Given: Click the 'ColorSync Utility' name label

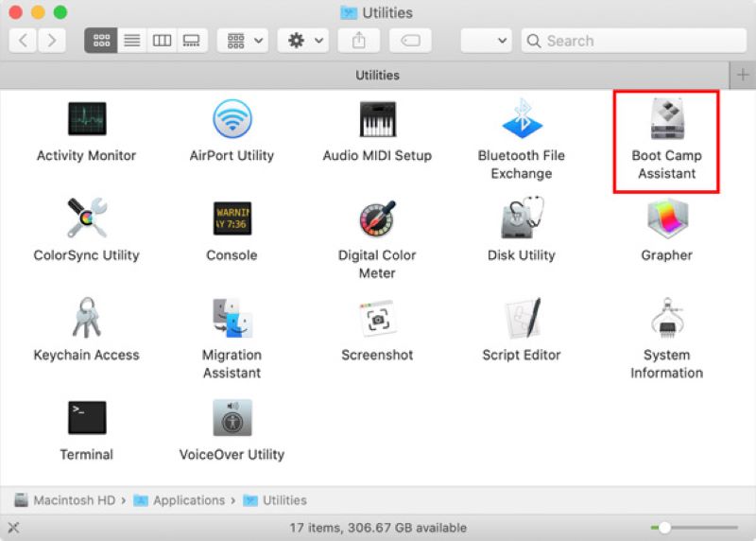Looking at the screenshot, I should point(87,254).
